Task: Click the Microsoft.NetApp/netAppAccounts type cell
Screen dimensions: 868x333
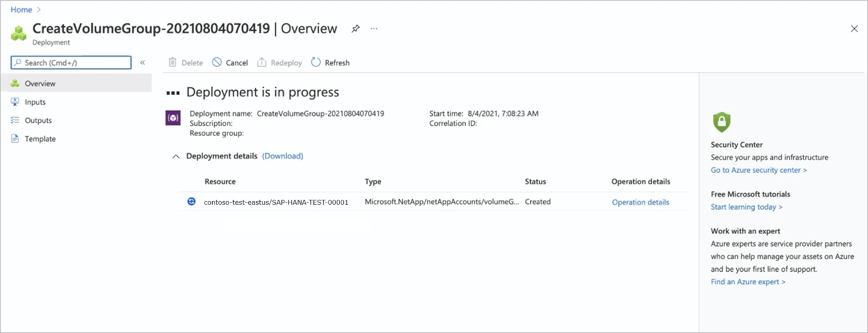Action: click(442, 201)
